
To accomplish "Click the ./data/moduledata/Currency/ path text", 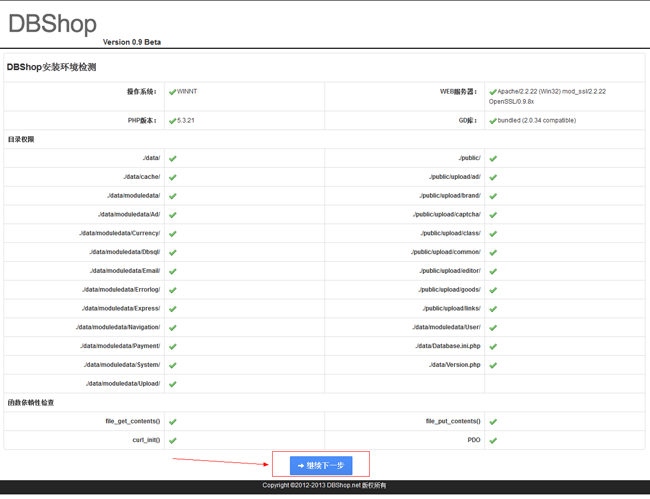I will [x=120, y=233].
